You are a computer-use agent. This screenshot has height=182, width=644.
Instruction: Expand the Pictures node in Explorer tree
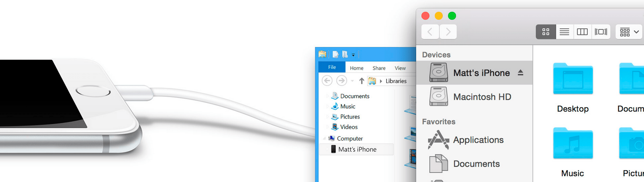click(328, 117)
